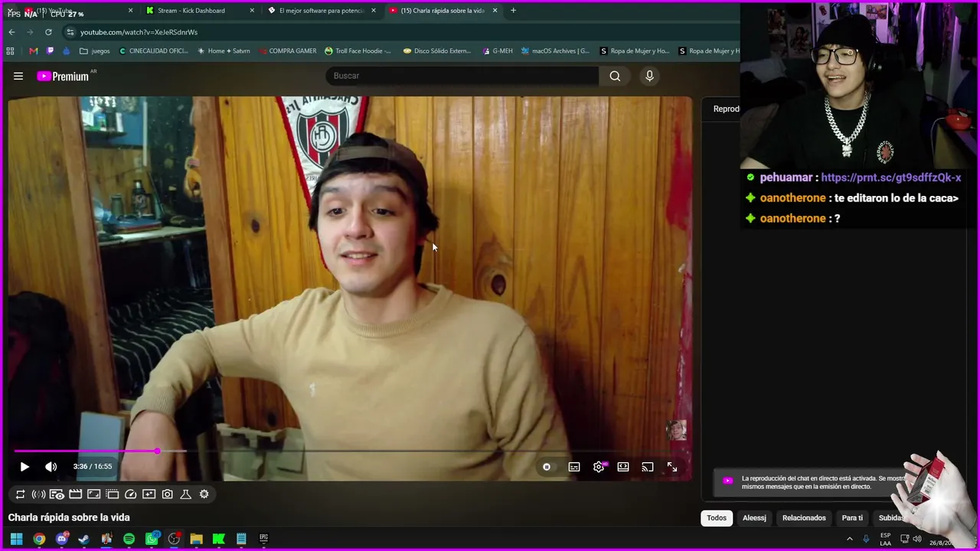Click the playback speed gauge icon
Screen dimensions: 980x551
pos(130,494)
